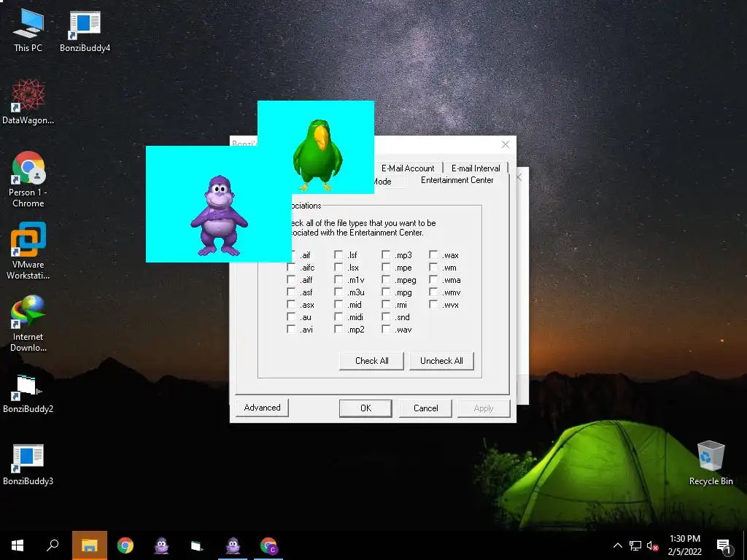Click the muted volume tray icon
Viewport: 747px width, 560px height.
(x=652, y=545)
